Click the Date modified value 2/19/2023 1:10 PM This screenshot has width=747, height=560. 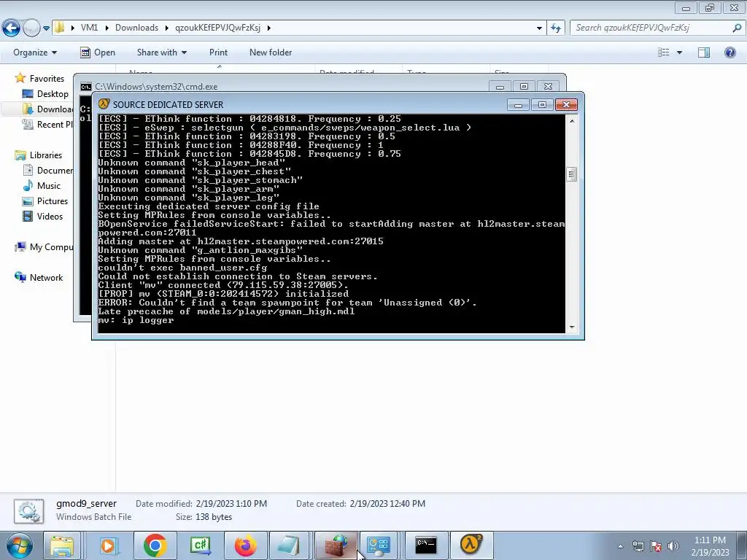[x=231, y=503]
